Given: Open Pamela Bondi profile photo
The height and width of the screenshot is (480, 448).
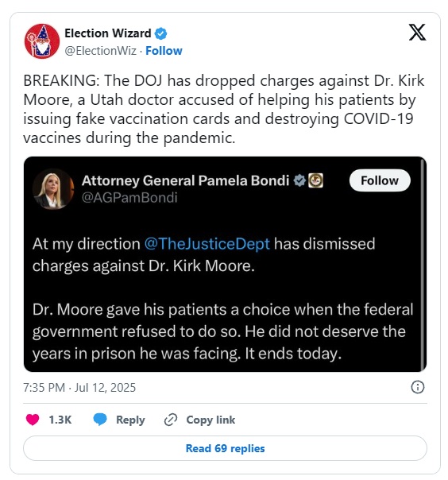Looking at the screenshot, I should (53, 189).
